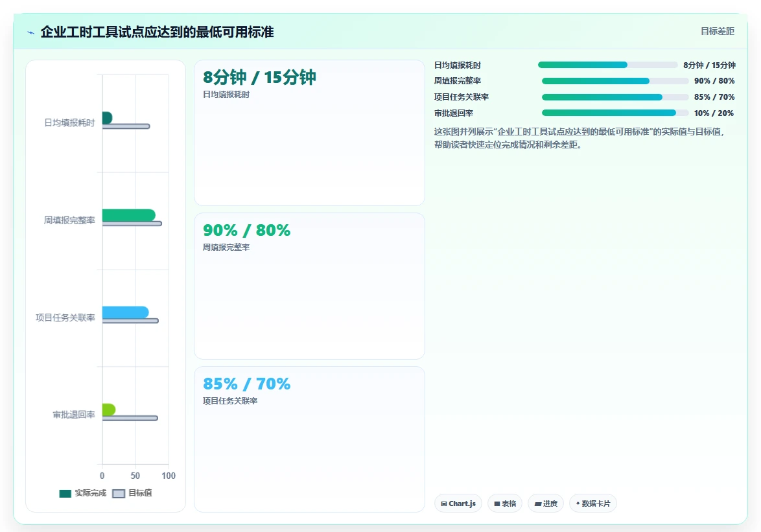The width and height of the screenshot is (761, 532).
Task: Toggle the 目标值 legend swatch
Action: 119,494
